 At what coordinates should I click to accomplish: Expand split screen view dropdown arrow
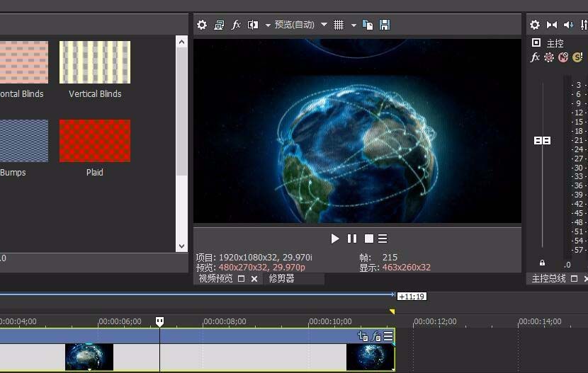coord(268,25)
